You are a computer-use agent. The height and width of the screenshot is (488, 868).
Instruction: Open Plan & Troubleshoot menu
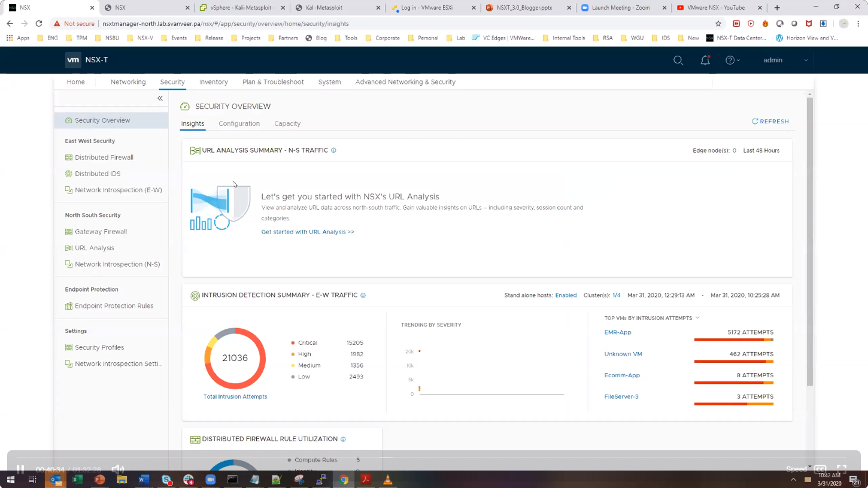click(x=273, y=82)
